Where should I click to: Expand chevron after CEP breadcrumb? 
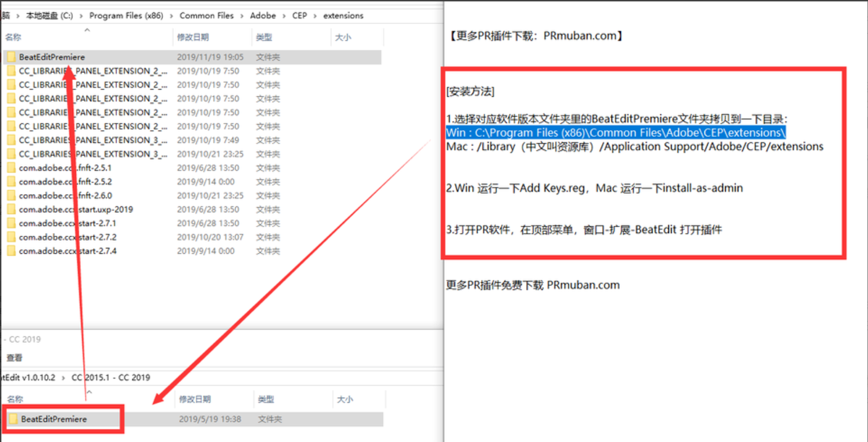(315, 16)
